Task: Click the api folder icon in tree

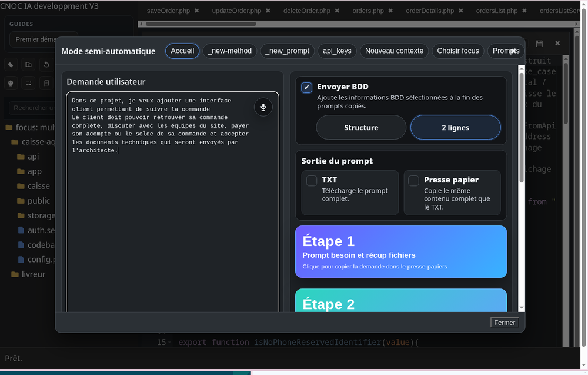Action: [21, 157]
